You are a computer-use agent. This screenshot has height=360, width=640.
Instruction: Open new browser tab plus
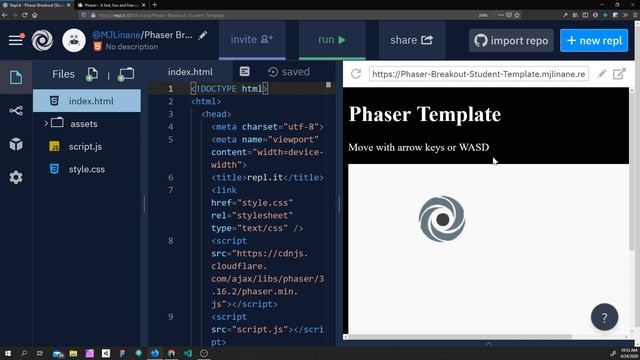point(154,5)
